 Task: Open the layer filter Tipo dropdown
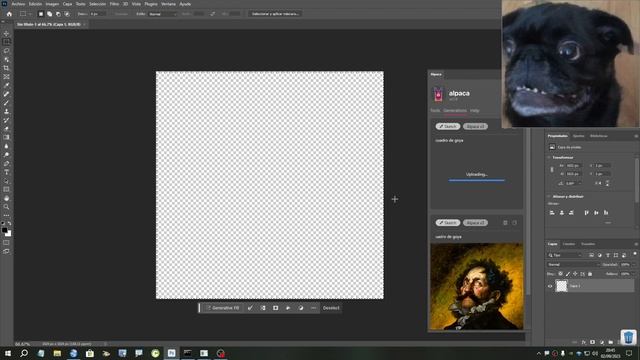click(565, 255)
